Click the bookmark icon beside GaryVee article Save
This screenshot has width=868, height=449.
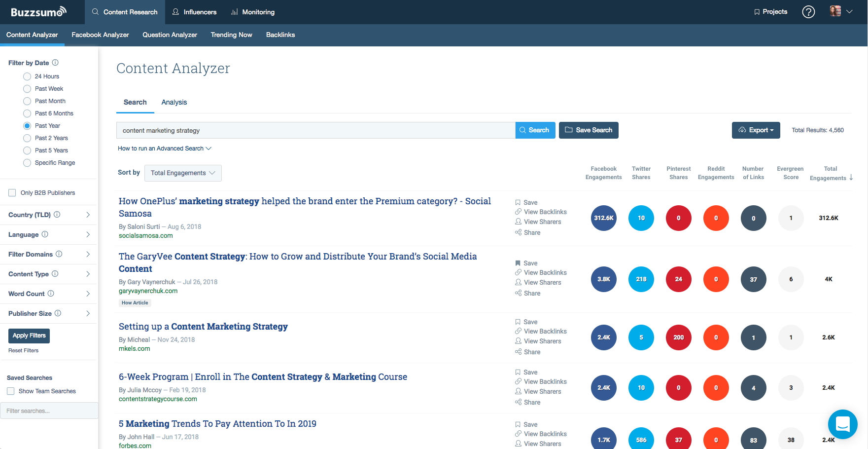(518, 263)
